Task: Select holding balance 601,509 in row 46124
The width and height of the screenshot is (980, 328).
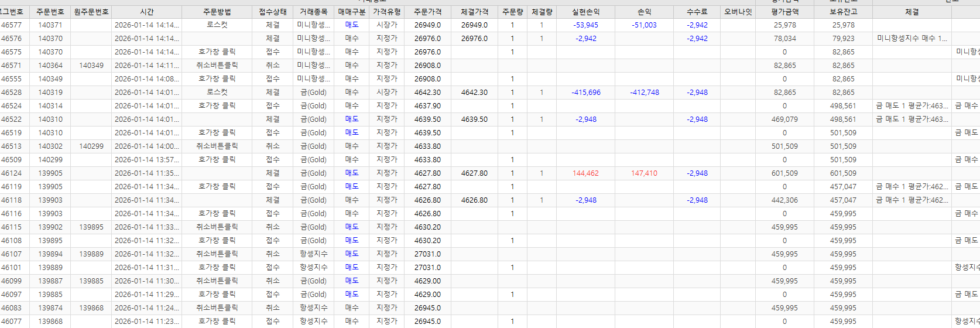Action: 844,173
